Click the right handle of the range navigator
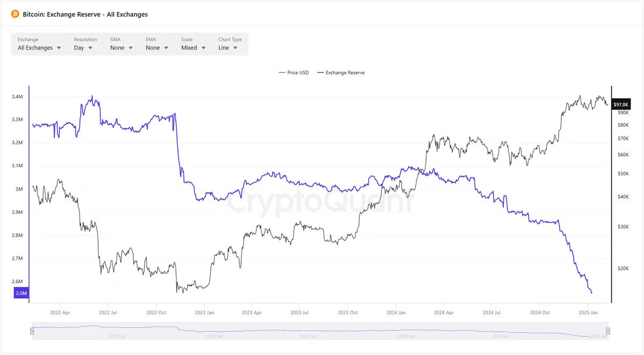The height and width of the screenshot is (355, 644). [608, 331]
